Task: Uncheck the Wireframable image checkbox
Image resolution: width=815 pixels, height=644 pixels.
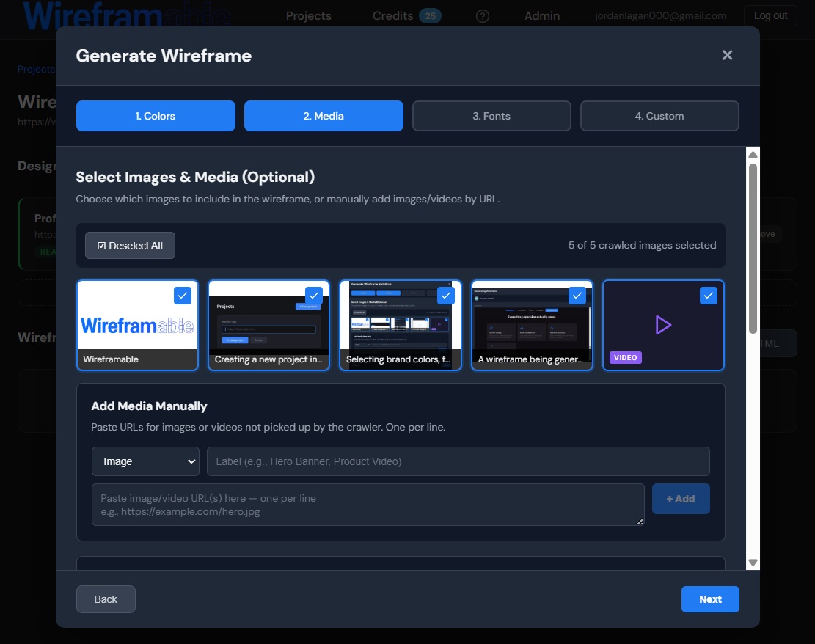Action: pyautogui.click(x=183, y=296)
